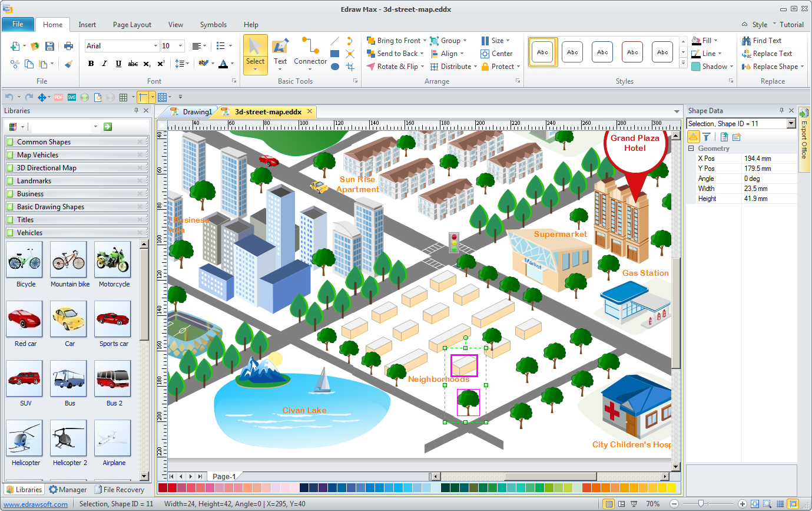
Task: Switch to the Drawing1 document tab
Action: pyautogui.click(x=197, y=112)
